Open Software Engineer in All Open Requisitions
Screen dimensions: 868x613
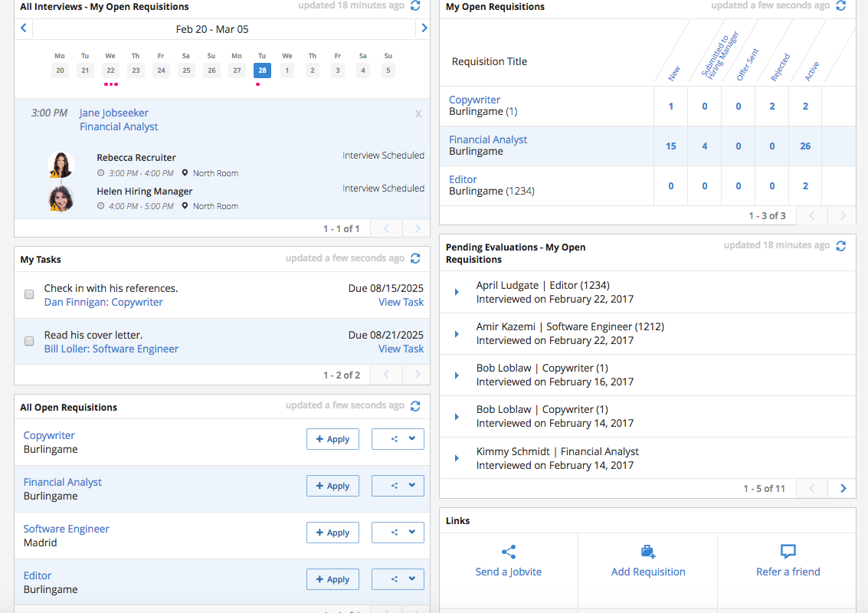(x=66, y=529)
